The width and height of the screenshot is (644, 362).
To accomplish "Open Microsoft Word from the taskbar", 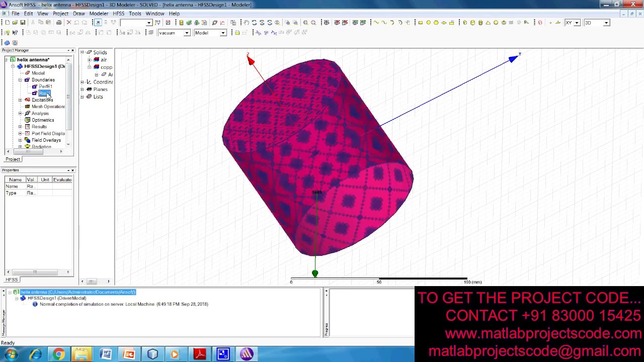I will 106,354.
